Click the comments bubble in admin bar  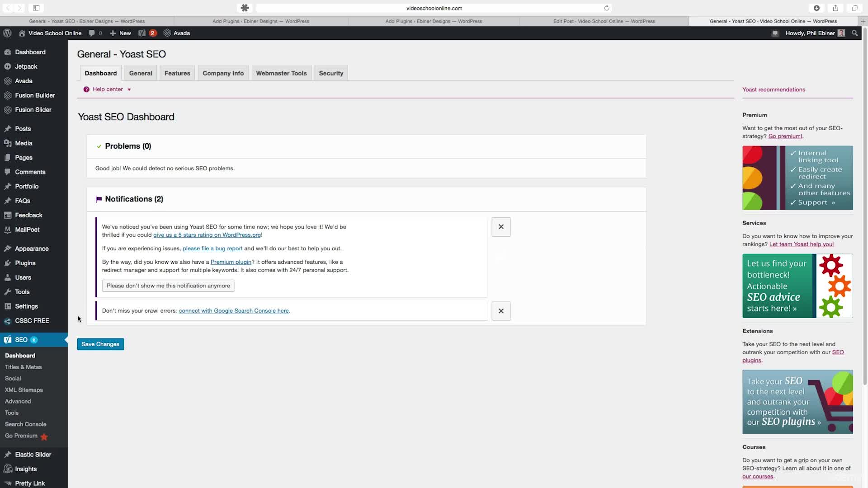click(x=95, y=33)
